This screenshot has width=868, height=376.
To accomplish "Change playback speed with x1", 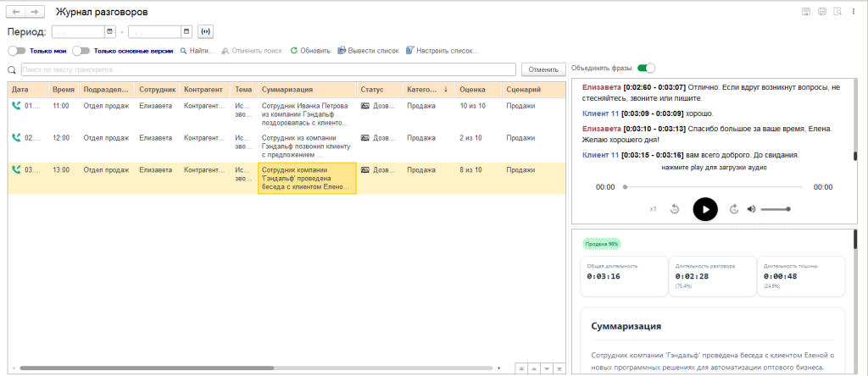I will [654, 209].
